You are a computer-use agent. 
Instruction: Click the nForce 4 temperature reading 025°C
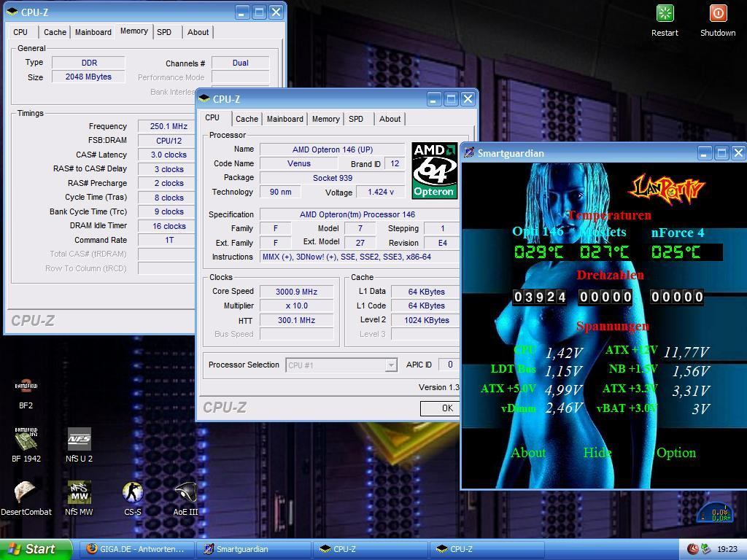(x=676, y=252)
